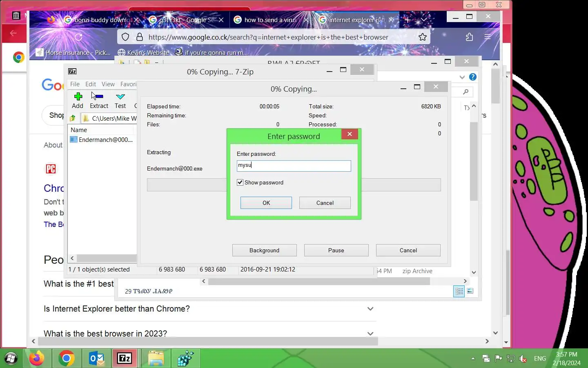Click the shield tracking protection icon
This screenshot has width=588, height=368.
[126, 37]
